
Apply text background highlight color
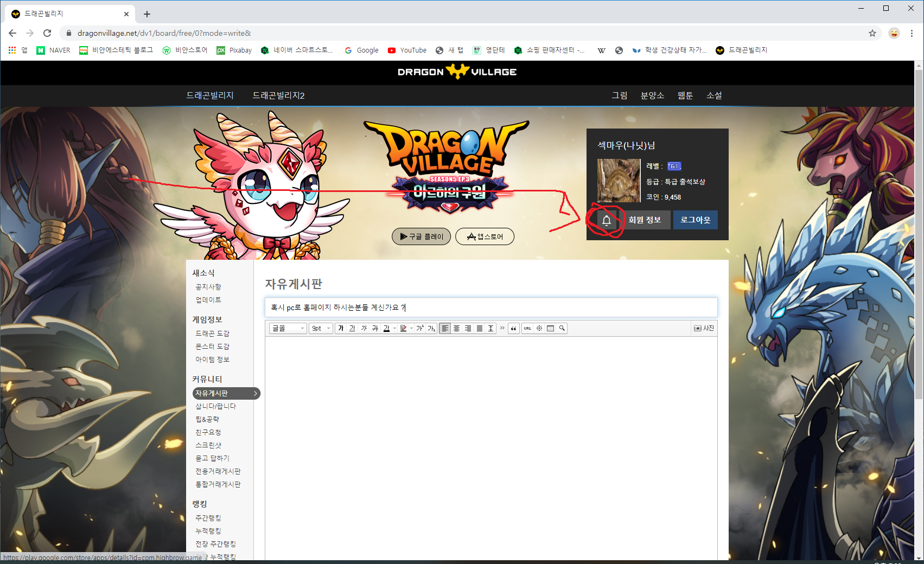pos(403,328)
